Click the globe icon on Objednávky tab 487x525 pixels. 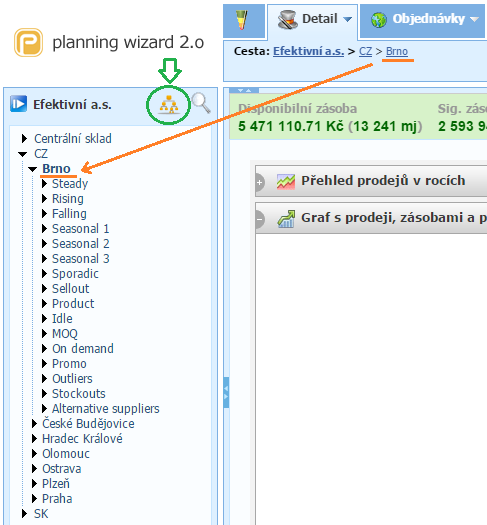point(379,20)
